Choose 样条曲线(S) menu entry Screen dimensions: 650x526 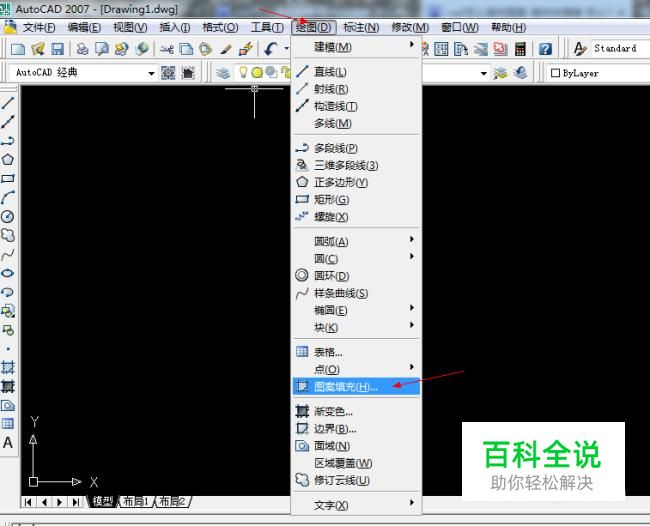point(355,293)
